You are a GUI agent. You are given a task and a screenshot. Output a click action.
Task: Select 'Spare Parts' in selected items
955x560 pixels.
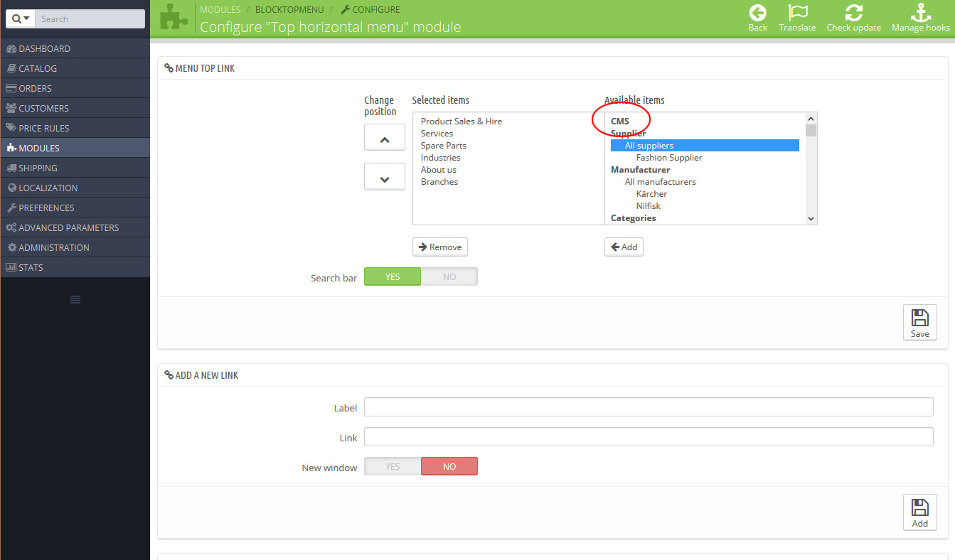[x=444, y=145]
